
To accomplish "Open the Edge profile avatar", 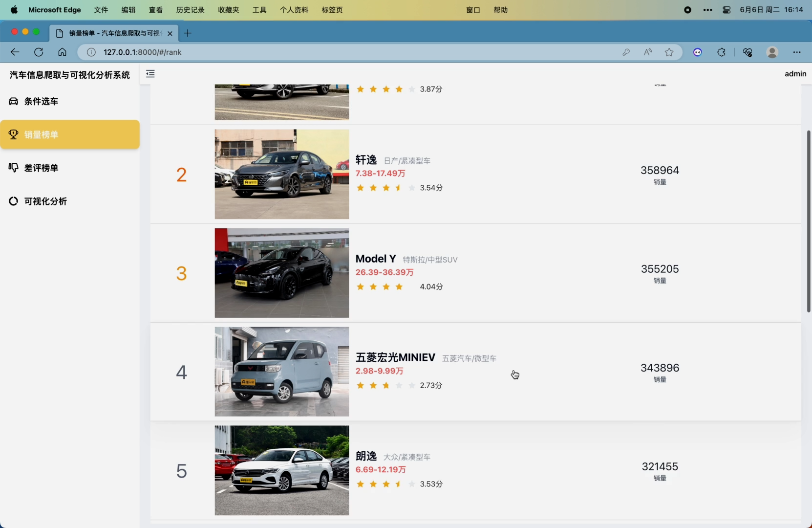I will tap(772, 52).
